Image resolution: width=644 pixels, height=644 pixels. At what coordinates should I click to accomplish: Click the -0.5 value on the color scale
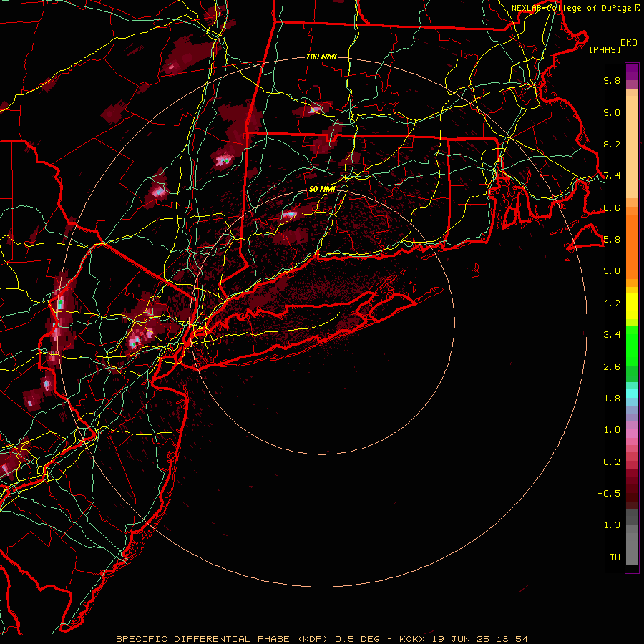pos(609,494)
